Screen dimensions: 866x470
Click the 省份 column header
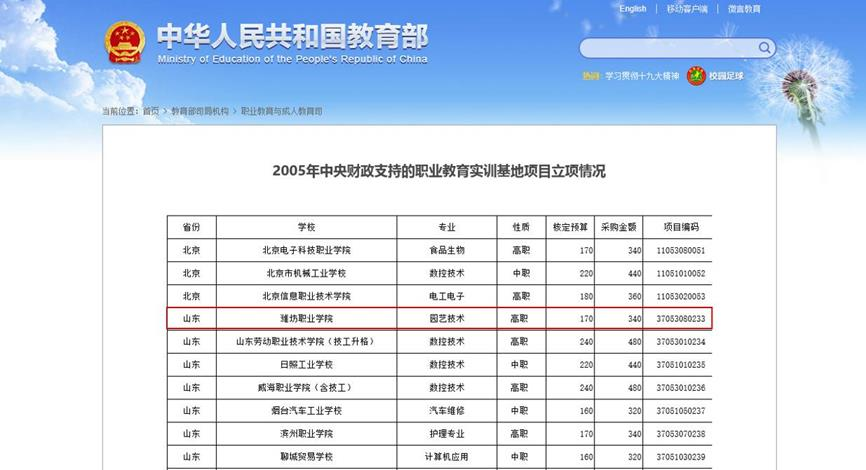point(192,227)
